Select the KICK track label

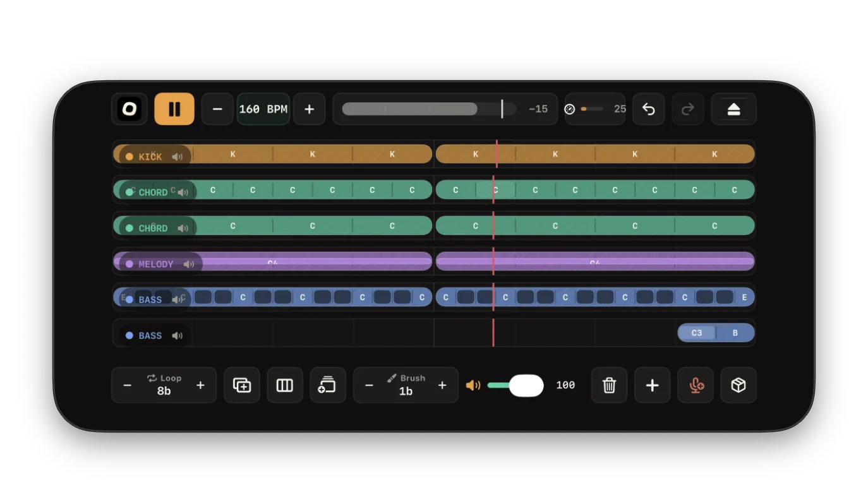(150, 157)
